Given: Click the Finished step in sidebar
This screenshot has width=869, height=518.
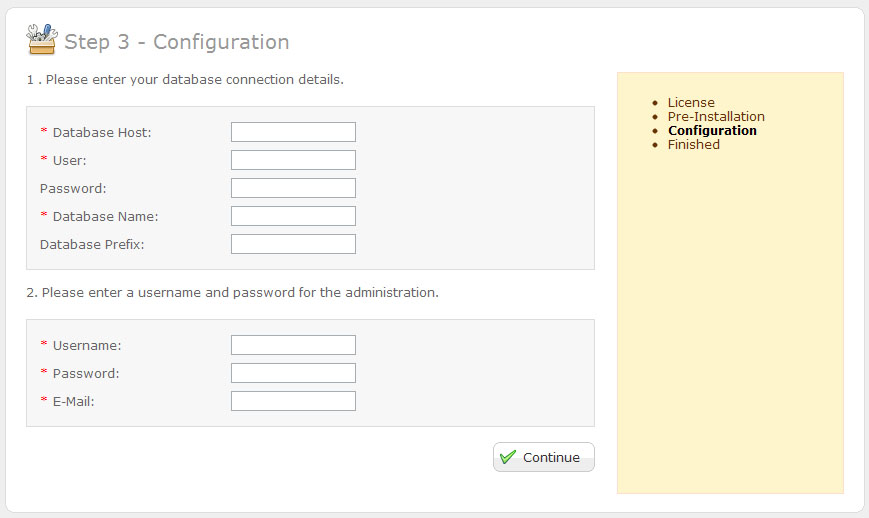Looking at the screenshot, I should coord(693,144).
